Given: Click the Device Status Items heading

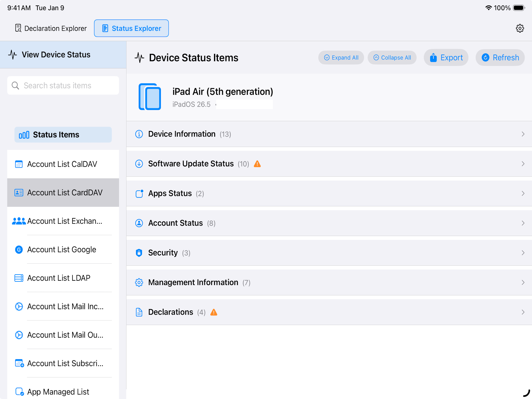Looking at the screenshot, I should (194, 58).
